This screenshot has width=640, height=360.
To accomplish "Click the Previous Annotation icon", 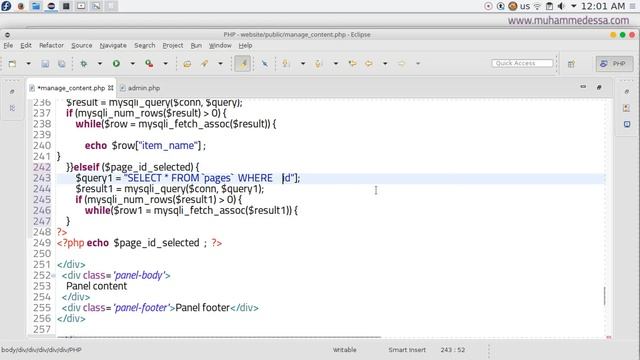I will [x=318, y=64].
